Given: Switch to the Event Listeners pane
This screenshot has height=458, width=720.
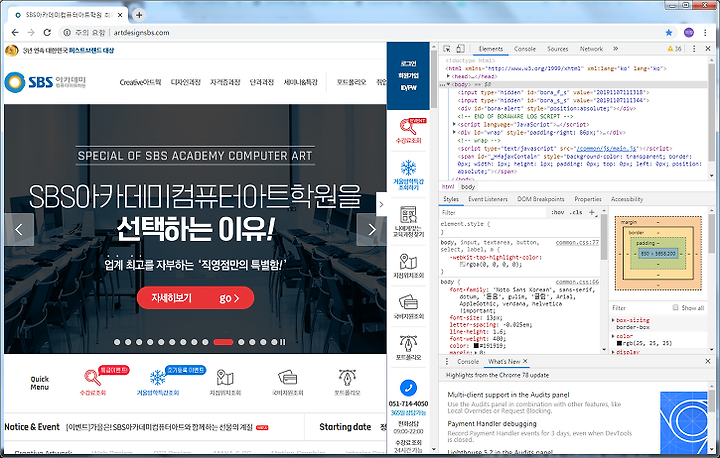Looking at the screenshot, I should [x=488, y=199].
